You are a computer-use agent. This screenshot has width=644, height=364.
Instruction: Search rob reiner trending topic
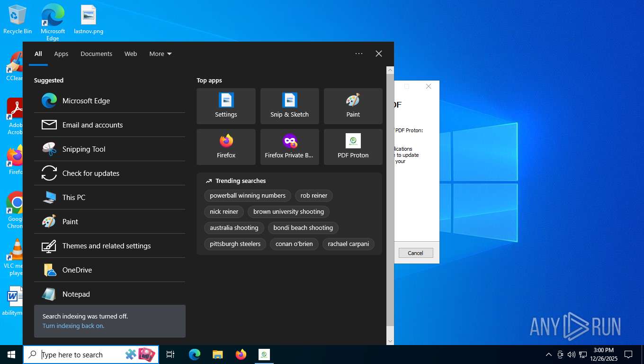pyautogui.click(x=314, y=195)
